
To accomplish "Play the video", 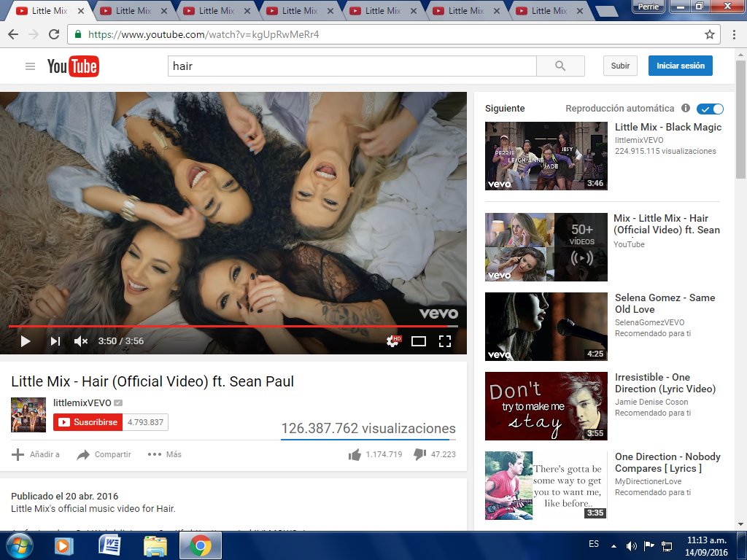I will click(x=26, y=341).
